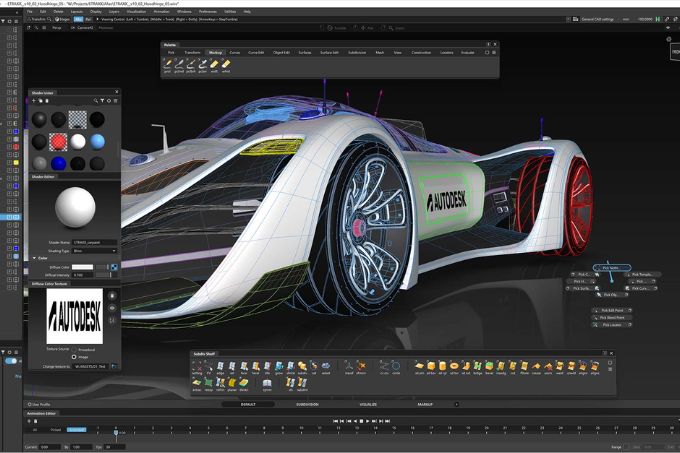The width and height of the screenshot is (680, 453).
Task: Switch to the SUBDIVISION workspace tab
Action: (307, 404)
